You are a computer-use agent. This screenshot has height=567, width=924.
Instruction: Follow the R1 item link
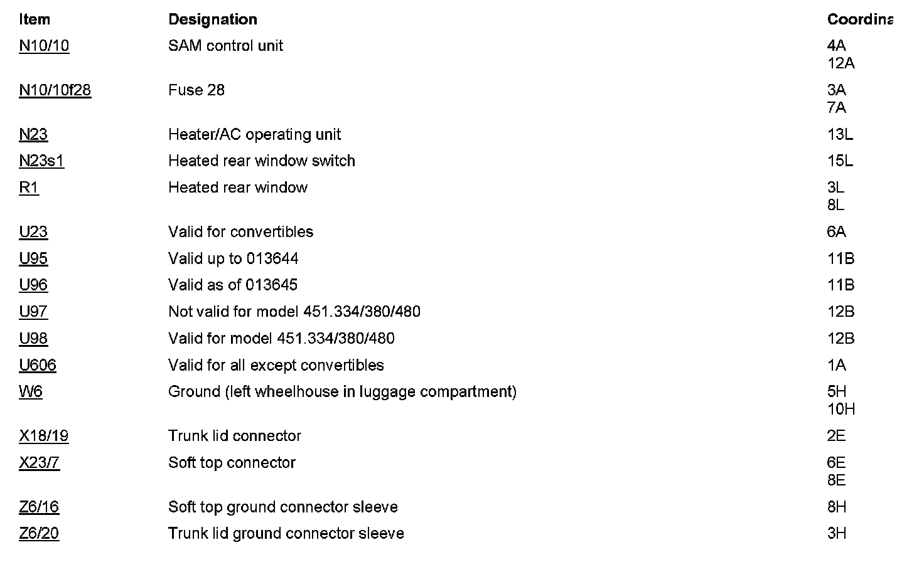pos(29,188)
